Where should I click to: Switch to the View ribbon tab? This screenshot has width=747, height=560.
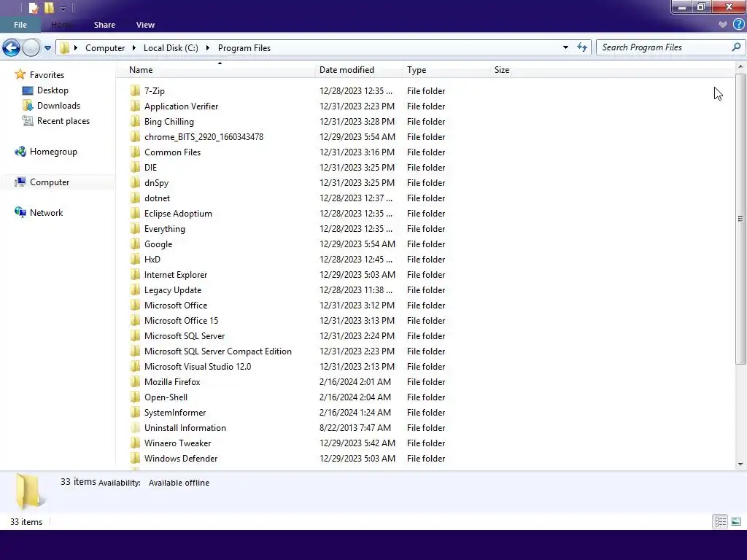tap(145, 25)
